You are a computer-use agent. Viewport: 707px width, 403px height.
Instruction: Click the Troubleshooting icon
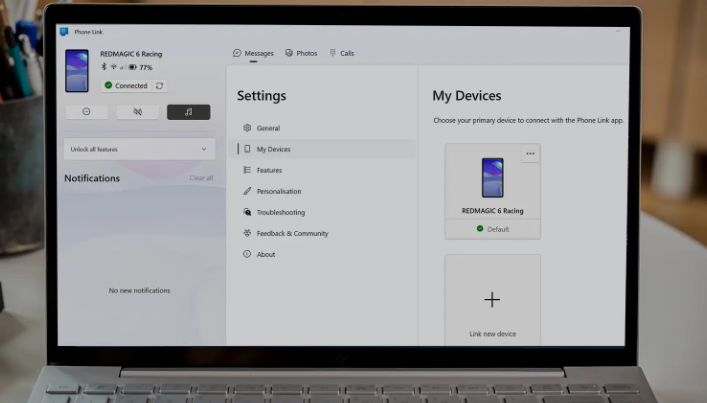247,212
